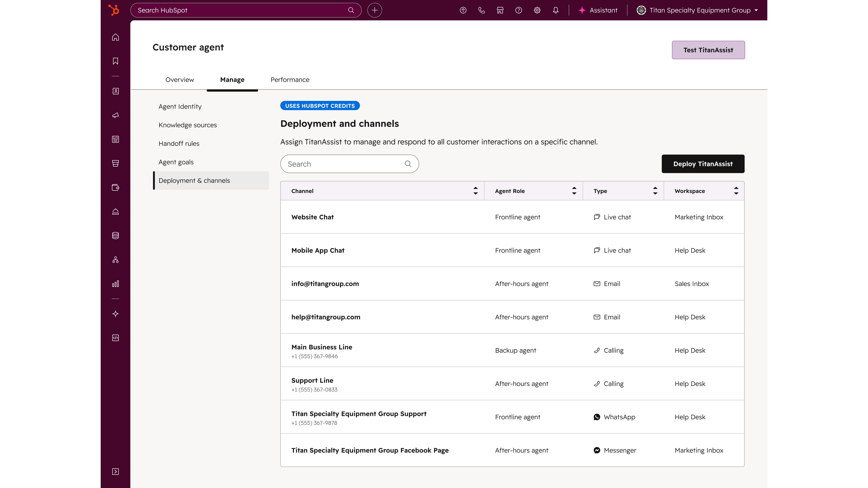Open the Support Line channel

pos(312,381)
